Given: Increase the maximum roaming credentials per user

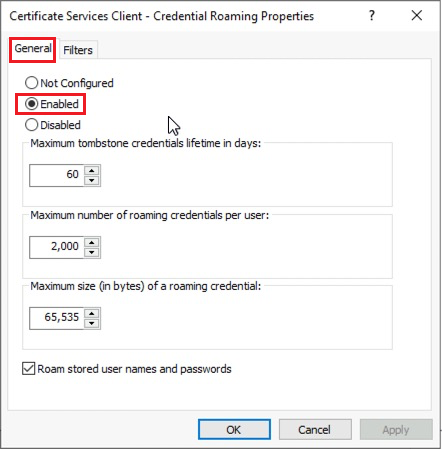Looking at the screenshot, I should coord(92,242).
